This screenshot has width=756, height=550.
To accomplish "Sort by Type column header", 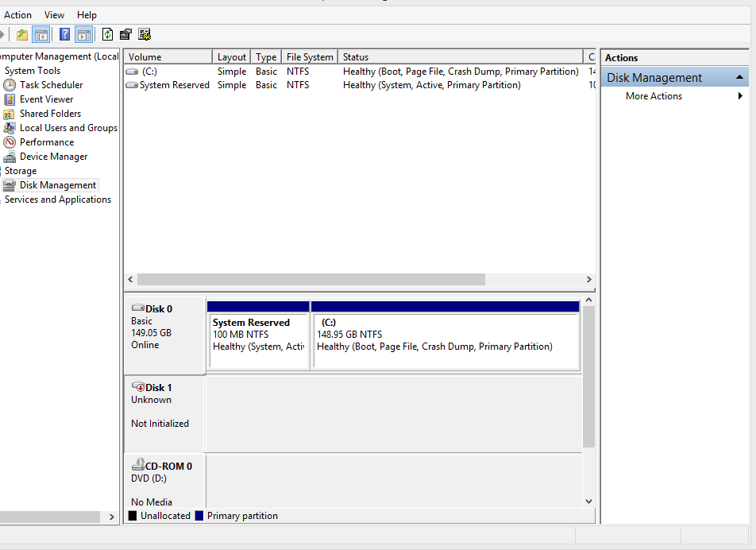I will coord(266,57).
